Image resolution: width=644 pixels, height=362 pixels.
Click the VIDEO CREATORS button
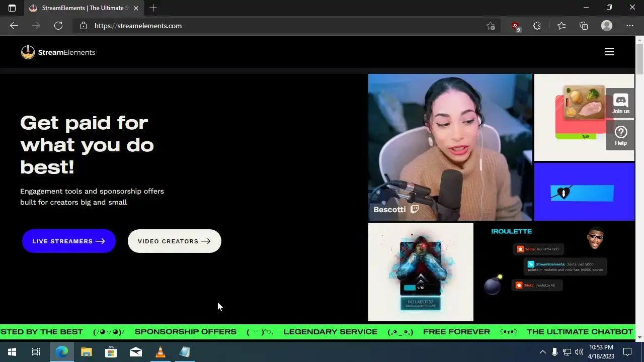[x=175, y=241]
